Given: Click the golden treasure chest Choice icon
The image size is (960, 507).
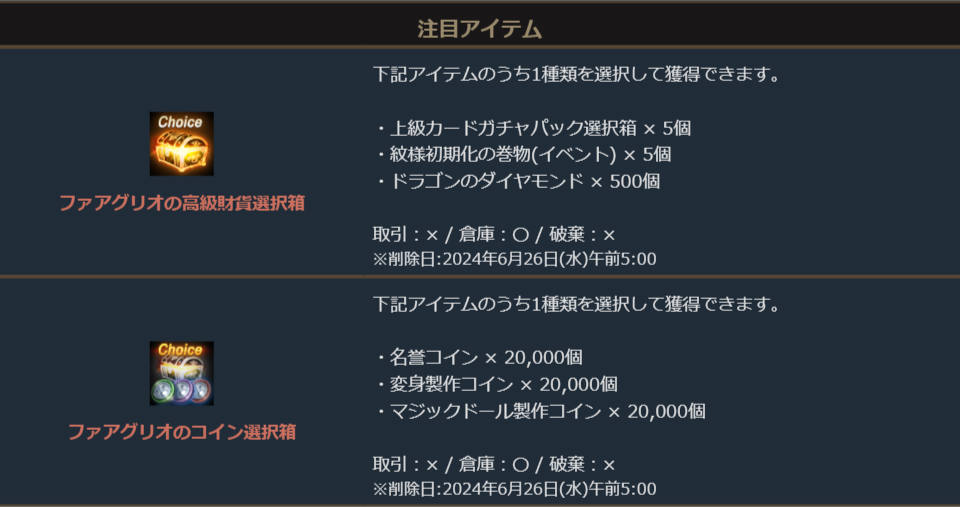Looking at the screenshot, I should coord(181,144).
